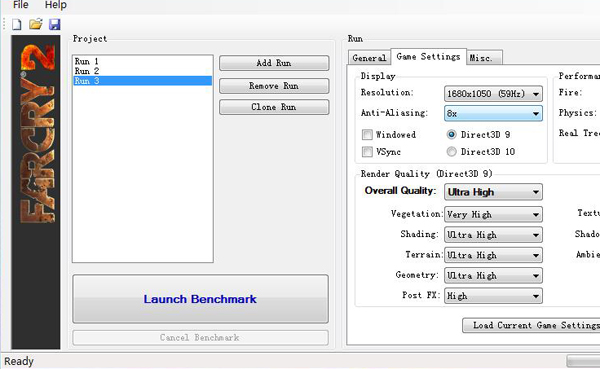Select the Direct3D 10 radio button
Viewport: 600px width, 369px height.
(452, 152)
